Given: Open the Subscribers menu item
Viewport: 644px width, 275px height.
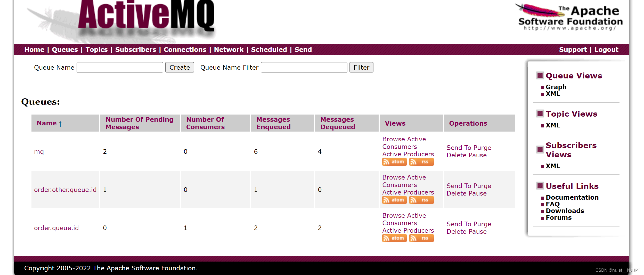Looking at the screenshot, I should coord(136,50).
